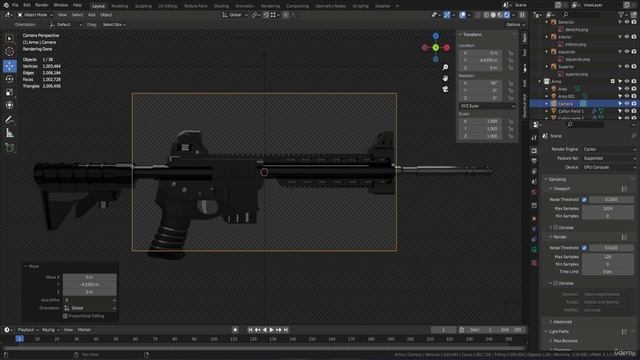Viewport: 640px width, 360px height.
Task: Open the Device GPU Compute dropdown
Action: 609,167
